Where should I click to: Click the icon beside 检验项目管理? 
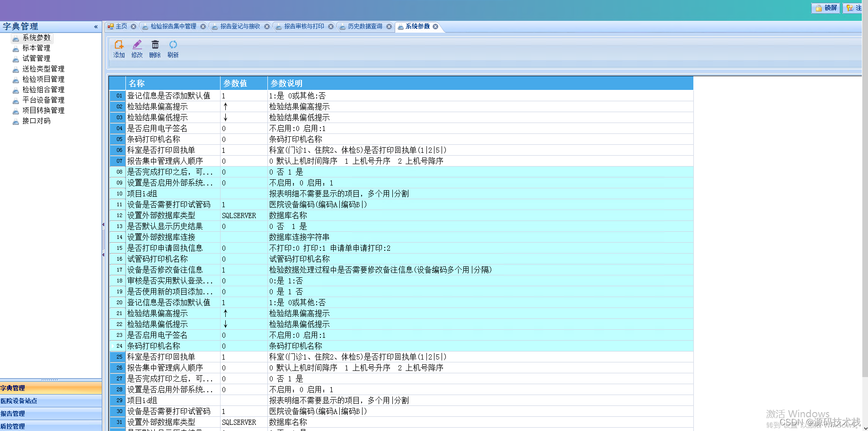point(16,79)
